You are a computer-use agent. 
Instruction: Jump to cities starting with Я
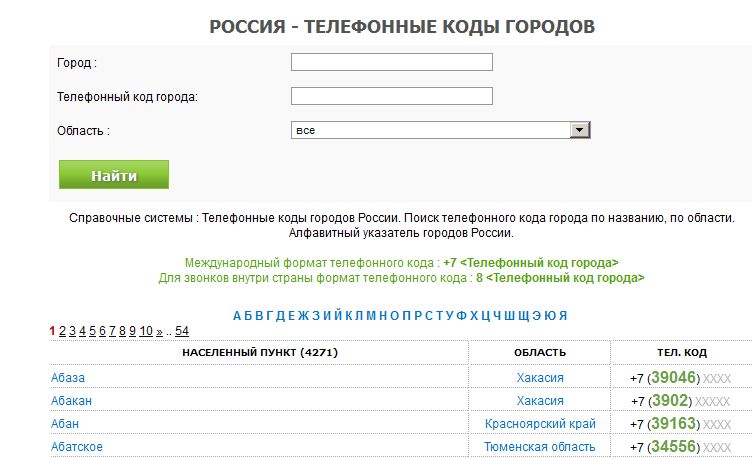pos(563,316)
